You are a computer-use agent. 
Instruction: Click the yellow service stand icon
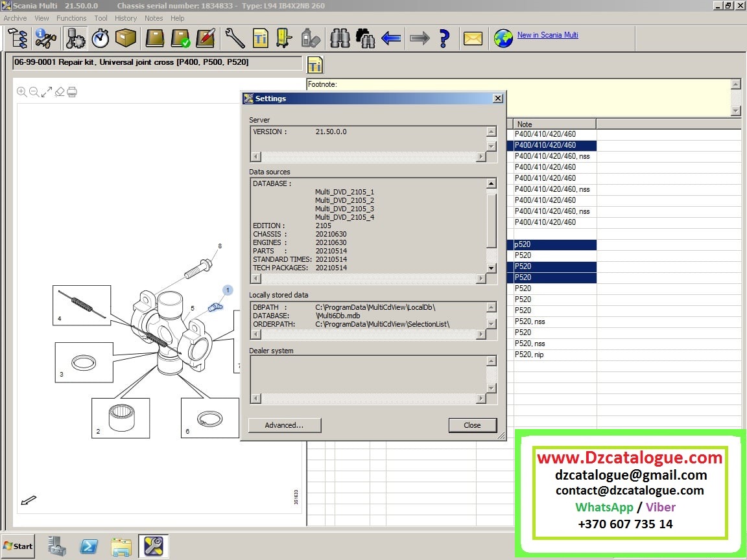(x=284, y=38)
